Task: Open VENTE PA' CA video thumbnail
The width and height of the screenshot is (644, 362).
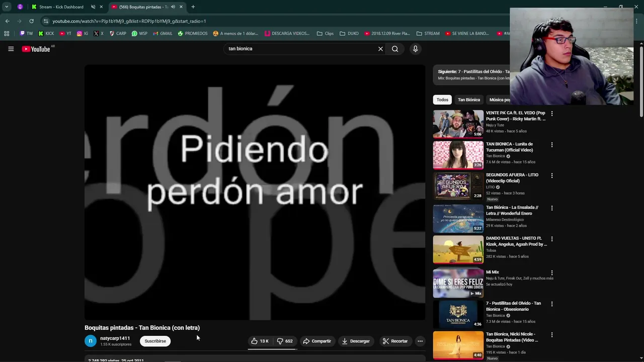Action: click(458, 124)
